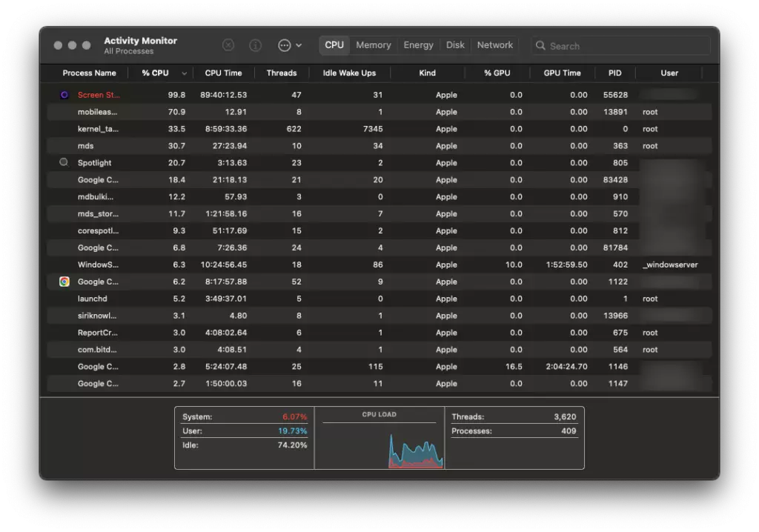
Task: Sort by the PID column header
Action: point(614,73)
